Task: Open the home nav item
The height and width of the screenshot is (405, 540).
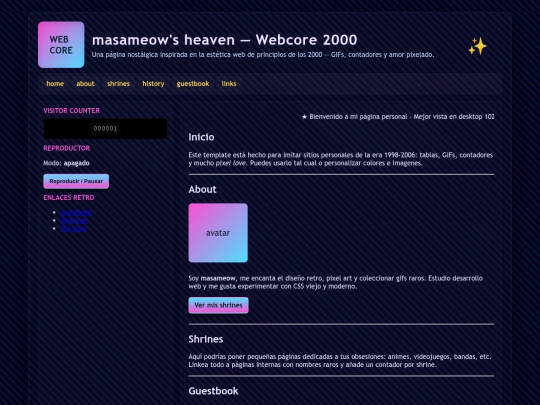Action: point(55,84)
